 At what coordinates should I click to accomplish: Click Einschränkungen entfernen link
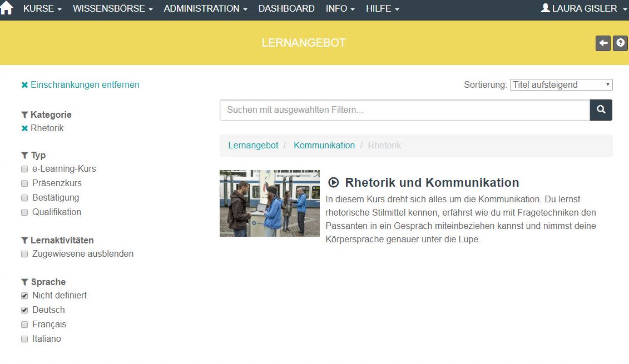tap(80, 84)
